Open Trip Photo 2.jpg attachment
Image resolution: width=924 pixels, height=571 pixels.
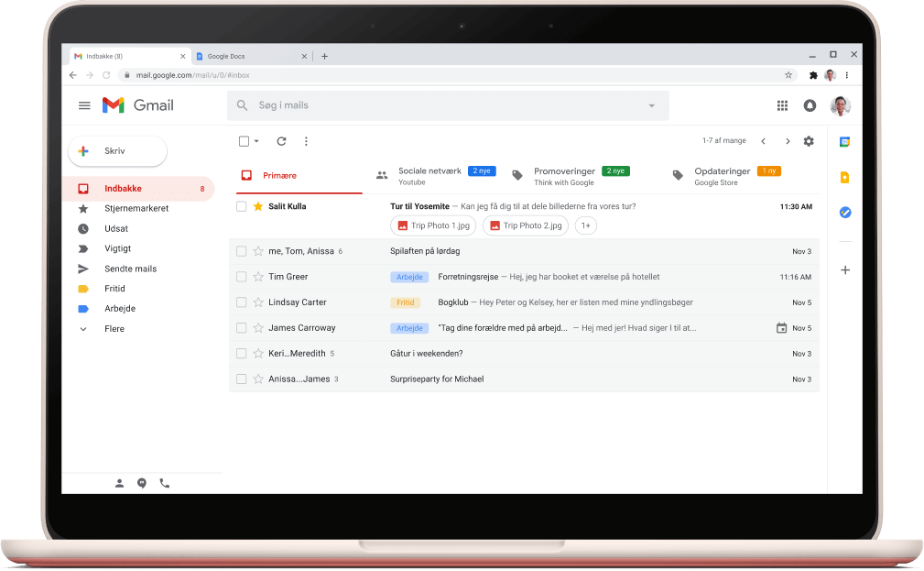(x=526, y=225)
